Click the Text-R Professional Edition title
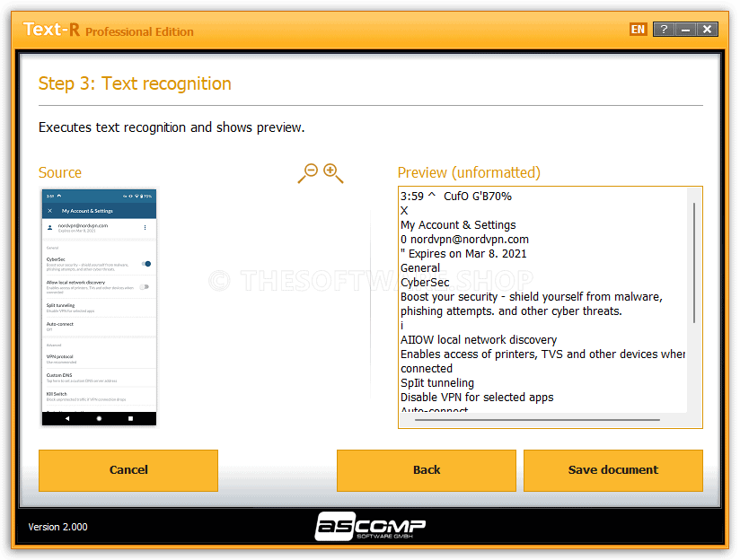The image size is (740, 560). tap(108, 30)
